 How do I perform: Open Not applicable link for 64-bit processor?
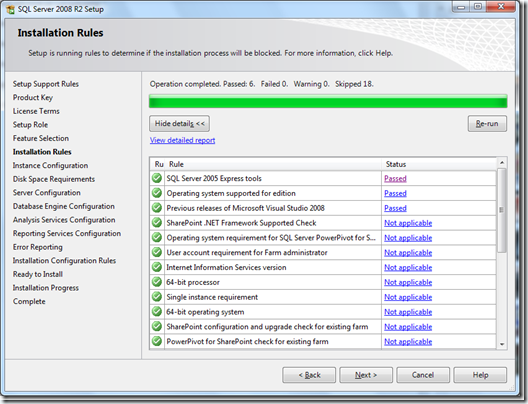pyautogui.click(x=408, y=282)
